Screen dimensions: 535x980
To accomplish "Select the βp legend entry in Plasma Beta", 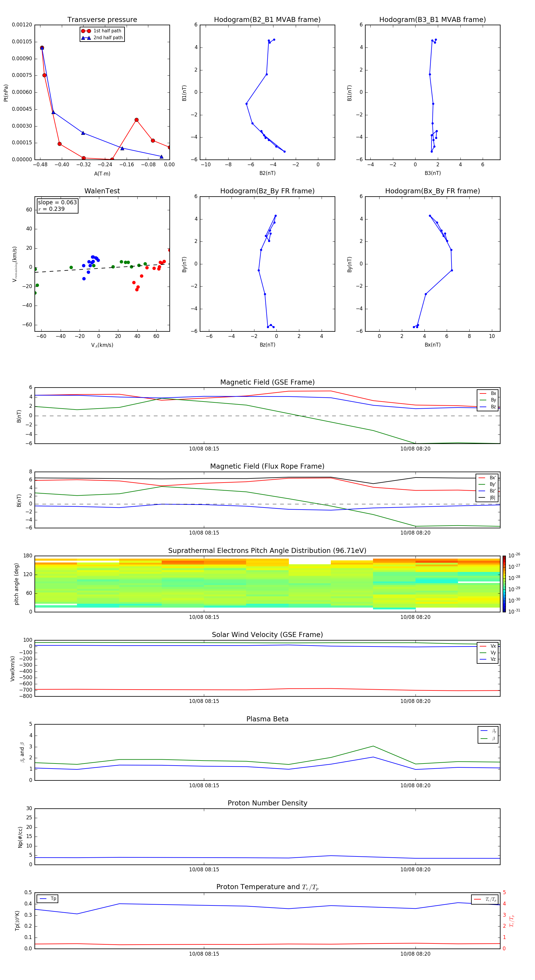I will [488, 731].
